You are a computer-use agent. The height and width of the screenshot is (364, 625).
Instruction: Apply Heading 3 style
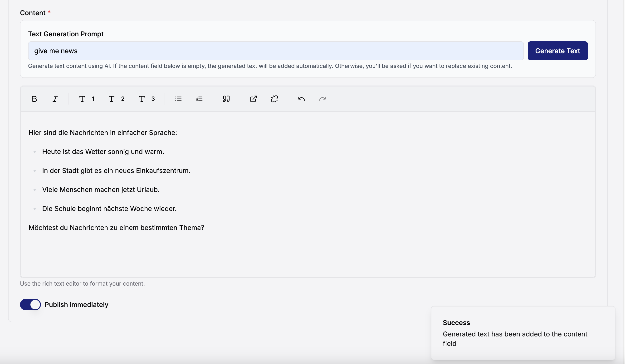pos(146,99)
